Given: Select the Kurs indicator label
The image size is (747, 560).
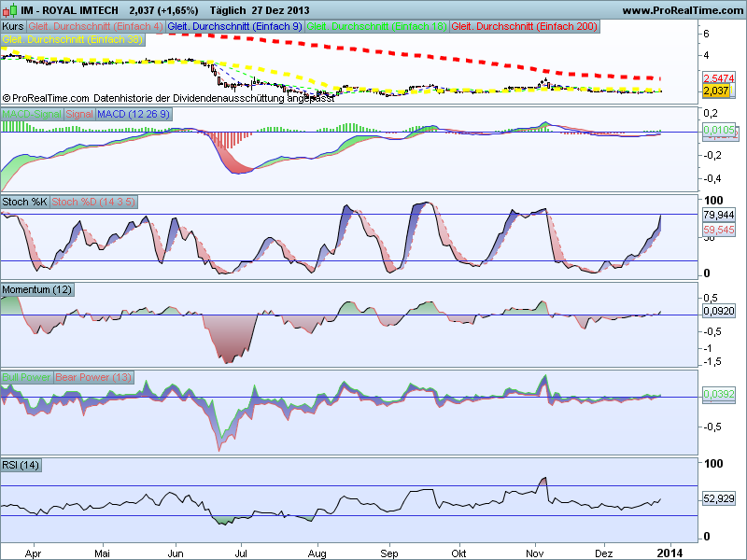Looking at the screenshot, I should (x=13, y=27).
